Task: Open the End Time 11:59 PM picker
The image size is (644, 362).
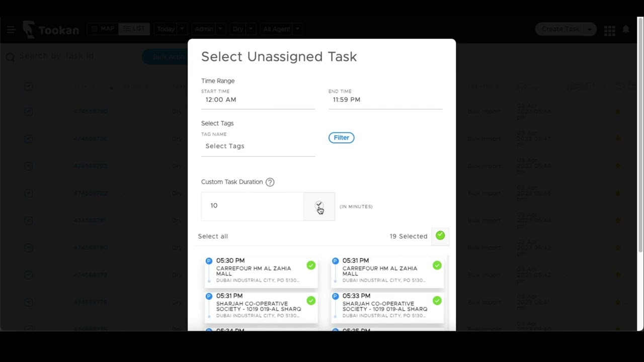Action: coord(385,100)
